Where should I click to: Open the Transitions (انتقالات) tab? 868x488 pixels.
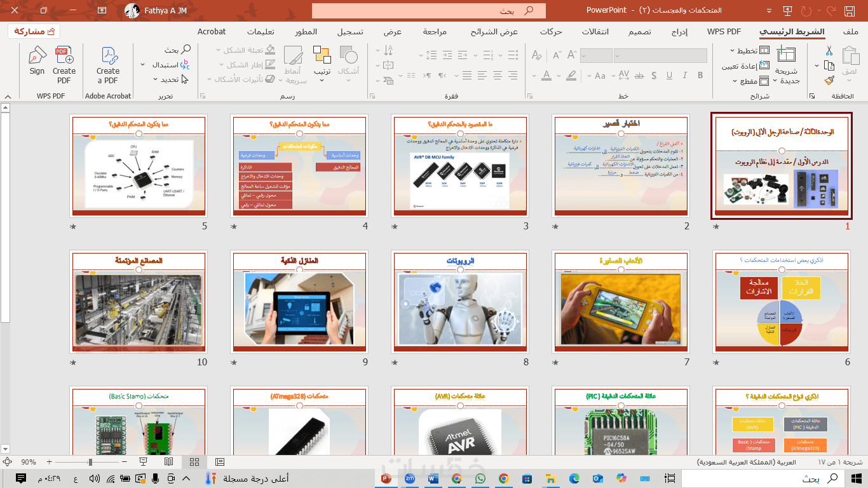coord(595,32)
